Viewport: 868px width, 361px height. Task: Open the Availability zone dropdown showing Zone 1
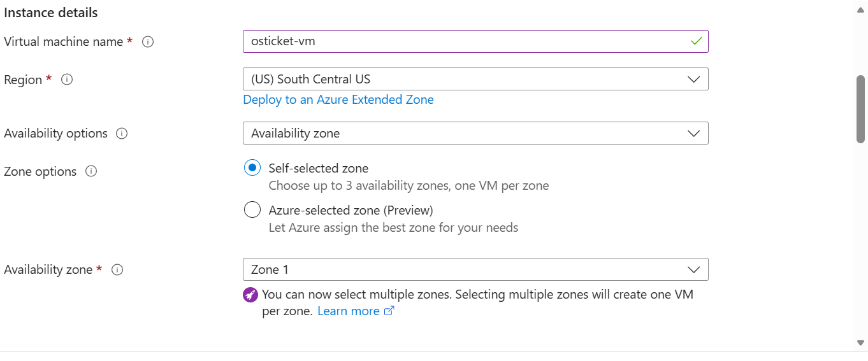point(475,270)
